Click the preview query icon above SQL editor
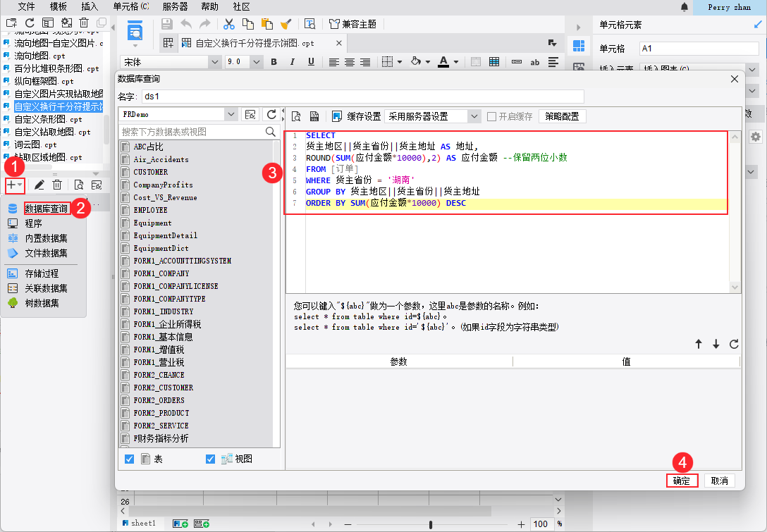The height and width of the screenshot is (532, 767). 296,116
